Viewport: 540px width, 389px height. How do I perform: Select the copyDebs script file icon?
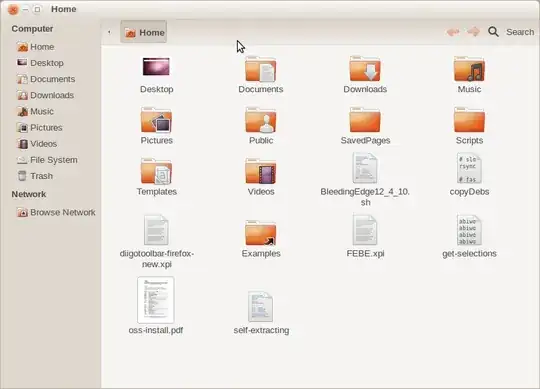(469, 168)
